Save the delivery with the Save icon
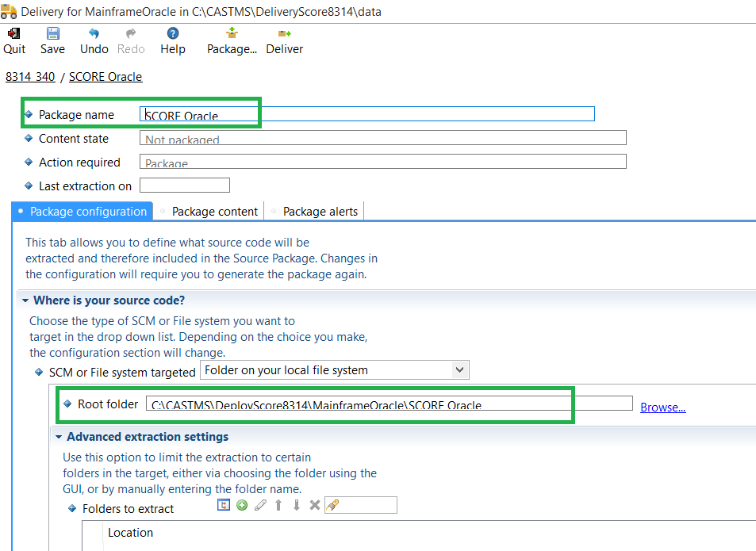This screenshot has height=551, width=756. (x=52, y=34)
